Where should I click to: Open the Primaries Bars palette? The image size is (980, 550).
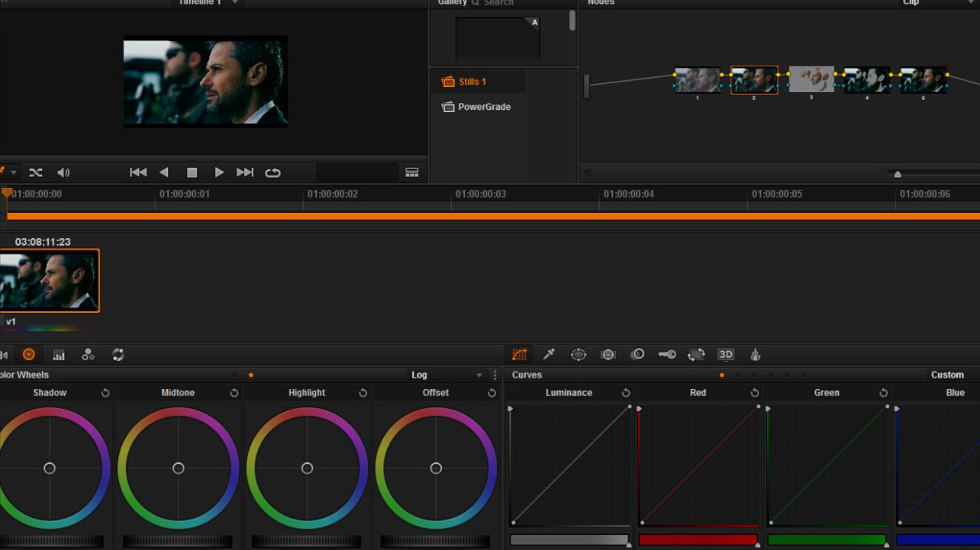tap(59, 355)
